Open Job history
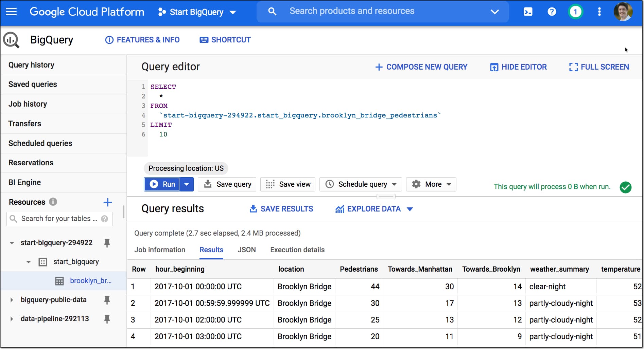Screen dimensions: 644x349 coord(64,104)
